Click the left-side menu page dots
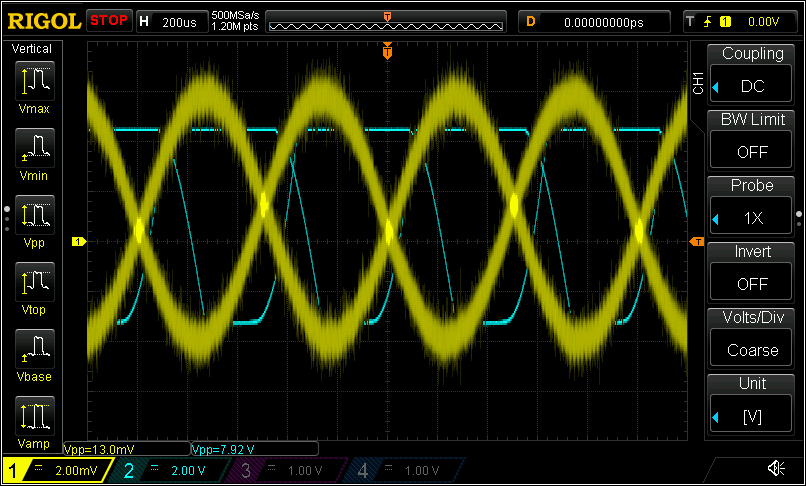This screenshot has height=486, width=806. coord(7,219)
